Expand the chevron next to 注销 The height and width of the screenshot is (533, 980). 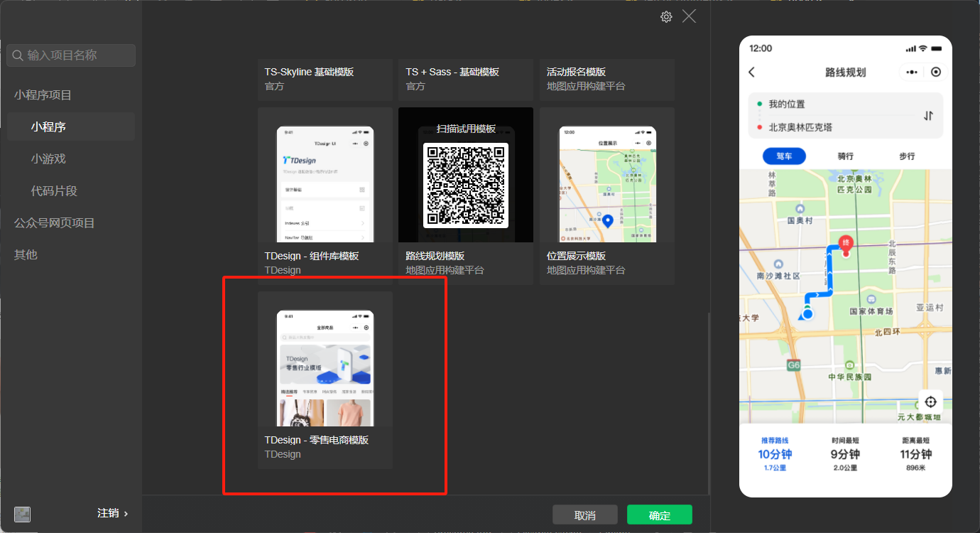[126, 513]
